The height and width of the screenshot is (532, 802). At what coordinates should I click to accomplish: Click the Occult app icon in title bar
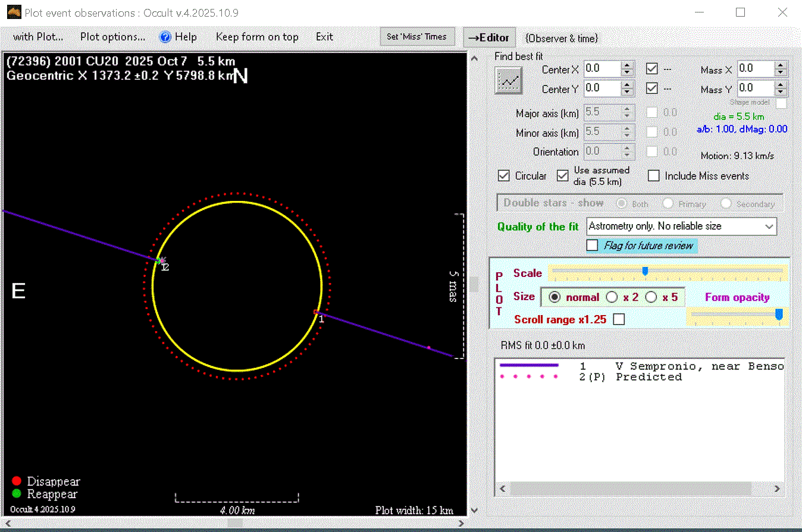pyautogui.click(x=14, y=12)
